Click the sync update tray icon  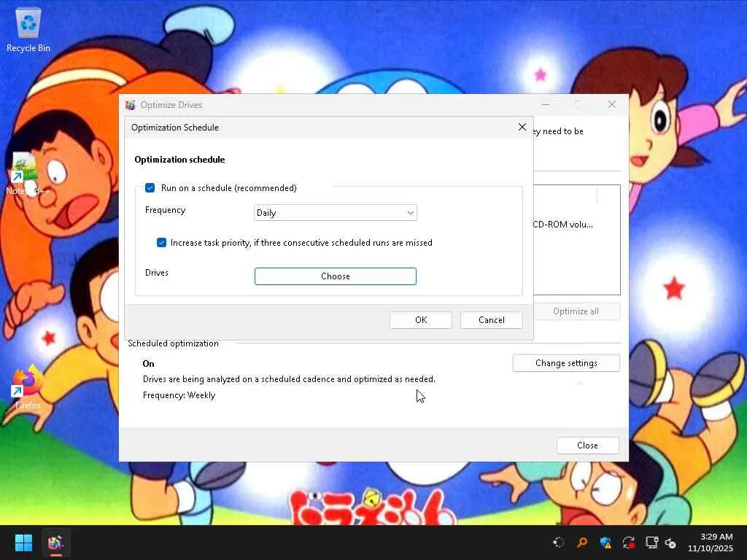pos(628,542)
